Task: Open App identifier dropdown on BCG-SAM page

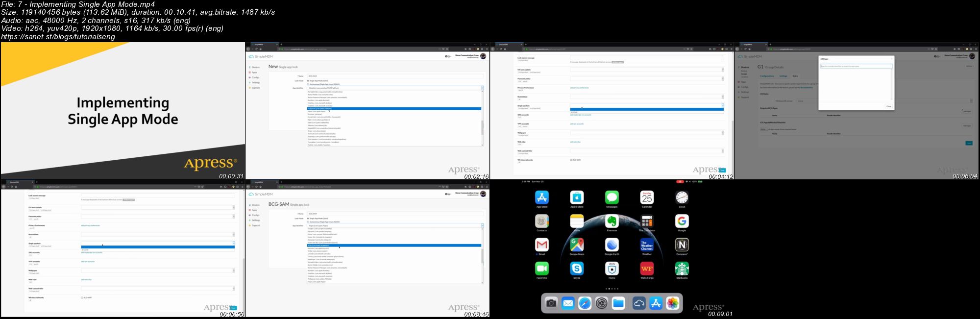Action: [x=395, y=225]
